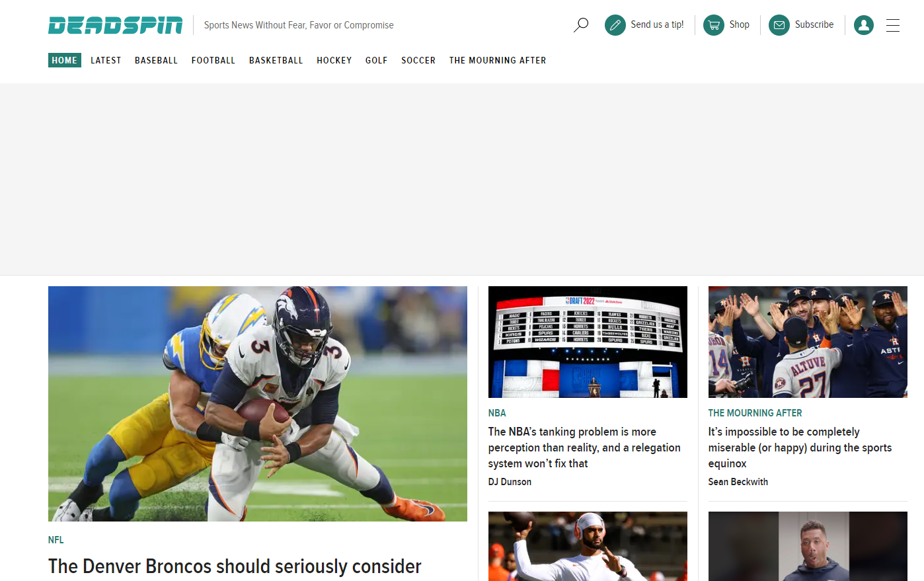View author Sean Beckwith's page
This screenshot has height=581, width=924.
pos(738,482)
